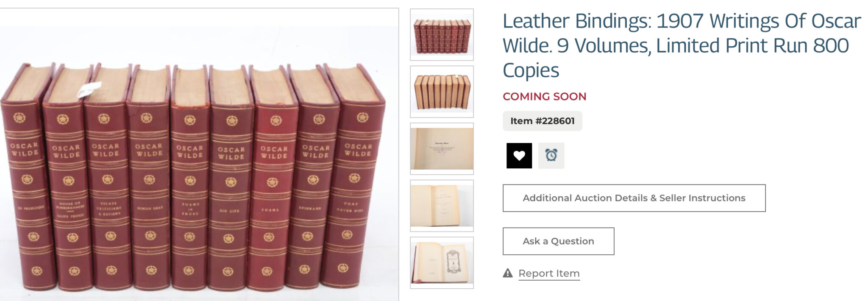Click the main photo of Oscar Wilde volumes
This screenshot has height=301, width=868.
(199, 155)
